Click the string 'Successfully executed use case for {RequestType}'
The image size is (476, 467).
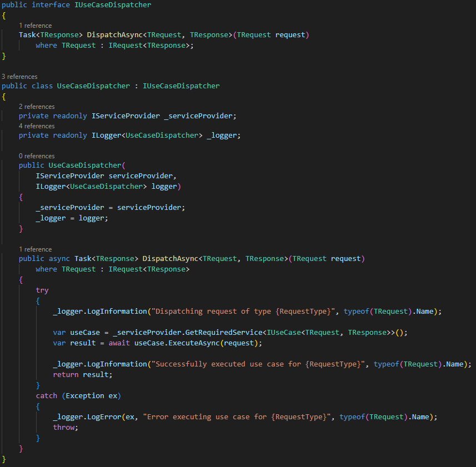point(258,364)
